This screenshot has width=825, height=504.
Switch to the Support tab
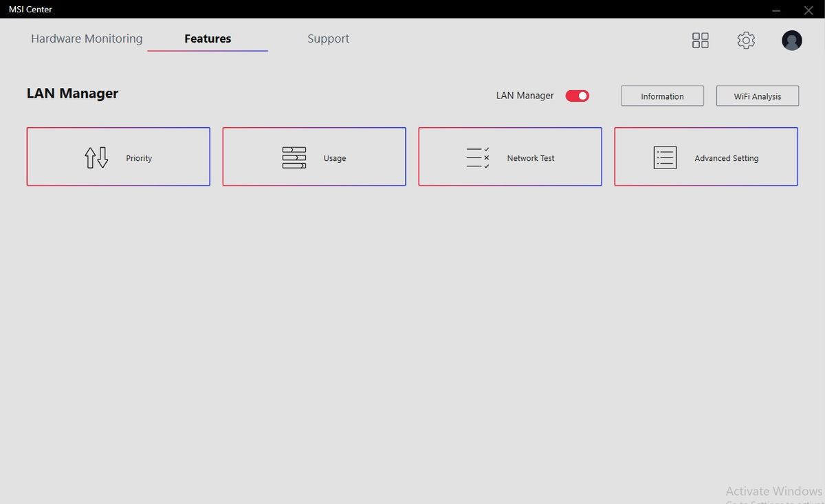tap(328, 39)
